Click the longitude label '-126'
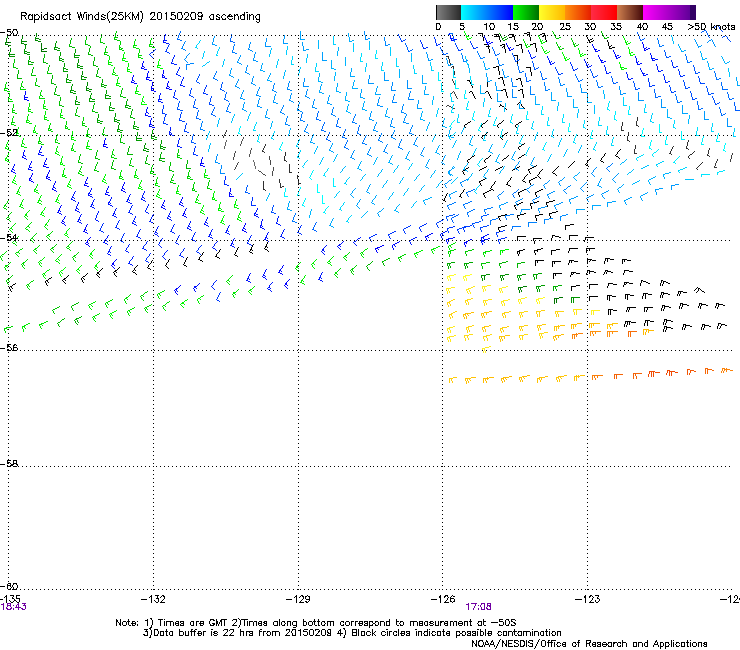 click(443, 599)
